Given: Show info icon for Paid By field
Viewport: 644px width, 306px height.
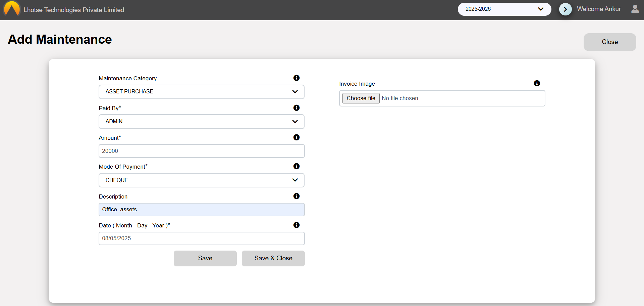Looking at the screenshot, I should [297, 108].
